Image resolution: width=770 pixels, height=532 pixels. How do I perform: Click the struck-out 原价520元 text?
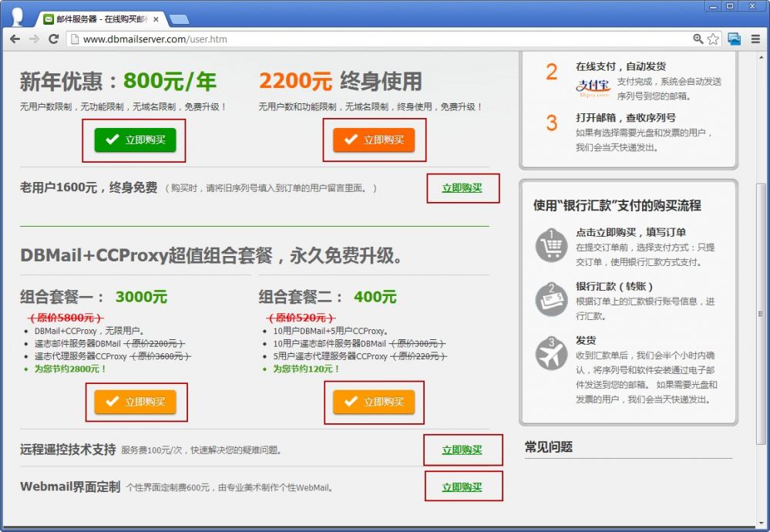pyautogui.click(x=301, y=318)
